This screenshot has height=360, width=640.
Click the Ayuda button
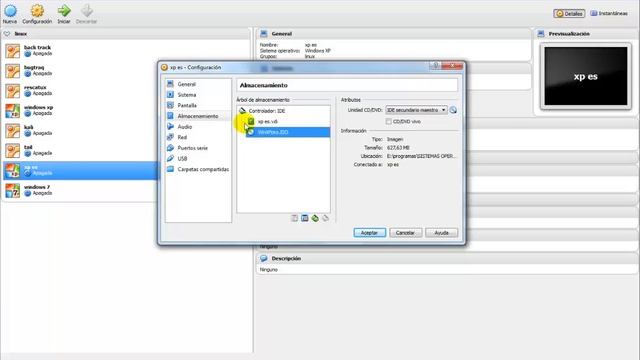coord(441,233)
